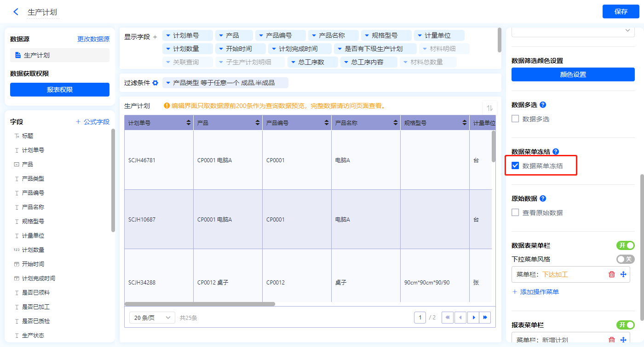Check the 查看原始数据 checkbox
This screenshot has width=644, height=347.
[x=516, y=213]
